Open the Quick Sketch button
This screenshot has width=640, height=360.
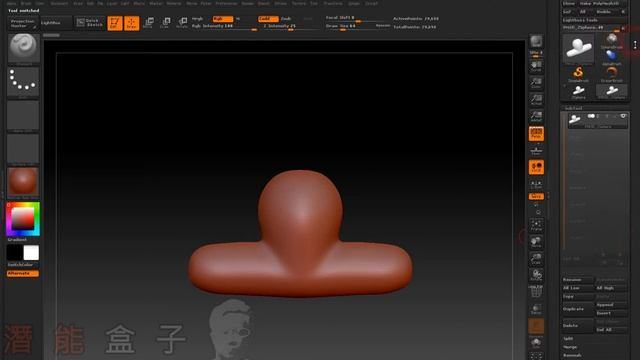[90, 22]
